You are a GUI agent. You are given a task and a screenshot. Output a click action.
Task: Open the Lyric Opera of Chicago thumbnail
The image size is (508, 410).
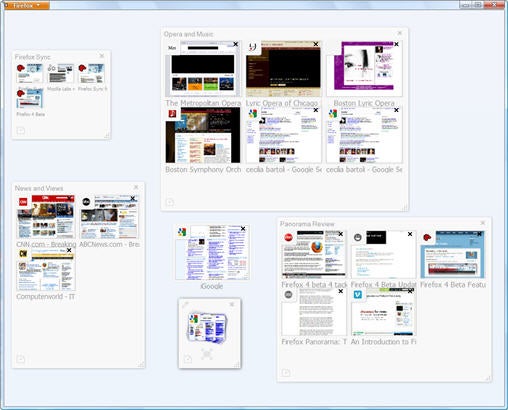point(283,69)
